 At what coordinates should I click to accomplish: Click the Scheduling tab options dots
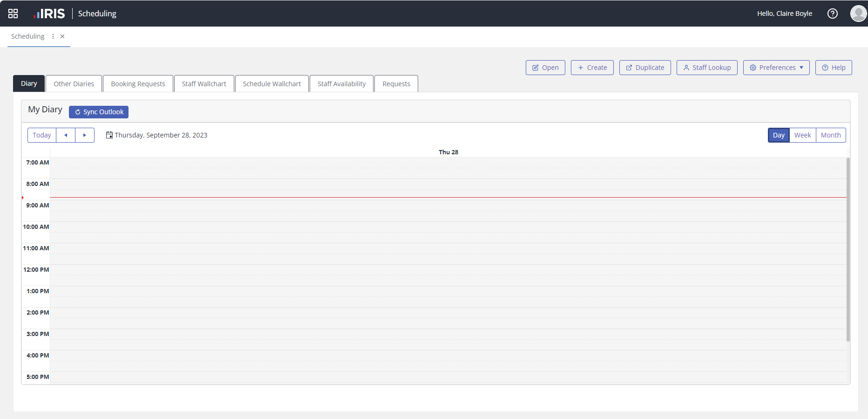(53, 36)
